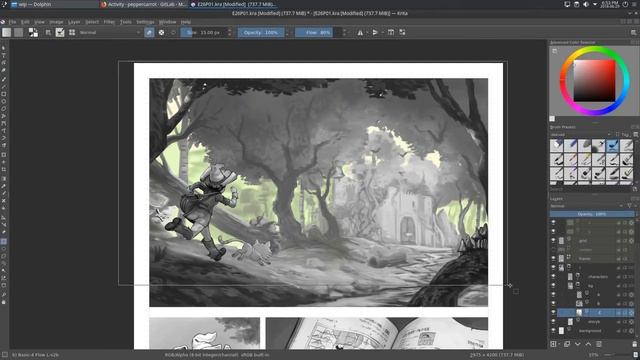Click the brush Size stepper arrows
This screenshot has height=360, width=640.
[x=229, y=32]
